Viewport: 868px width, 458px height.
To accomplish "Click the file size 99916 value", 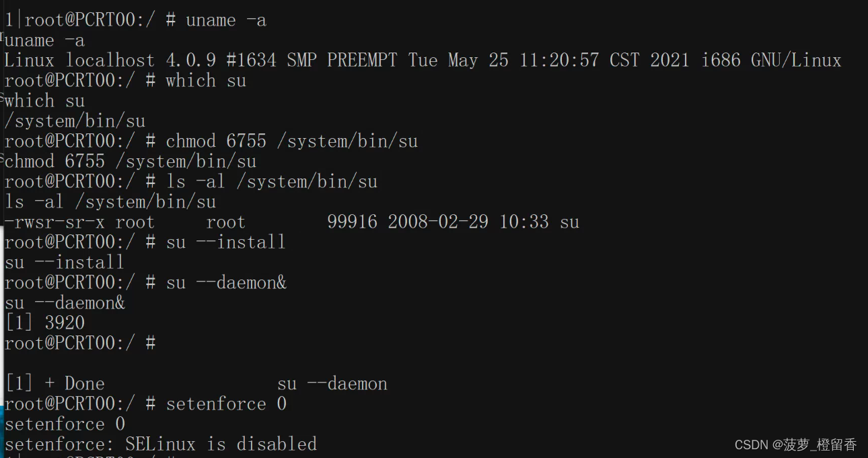I will pos(352,222).
